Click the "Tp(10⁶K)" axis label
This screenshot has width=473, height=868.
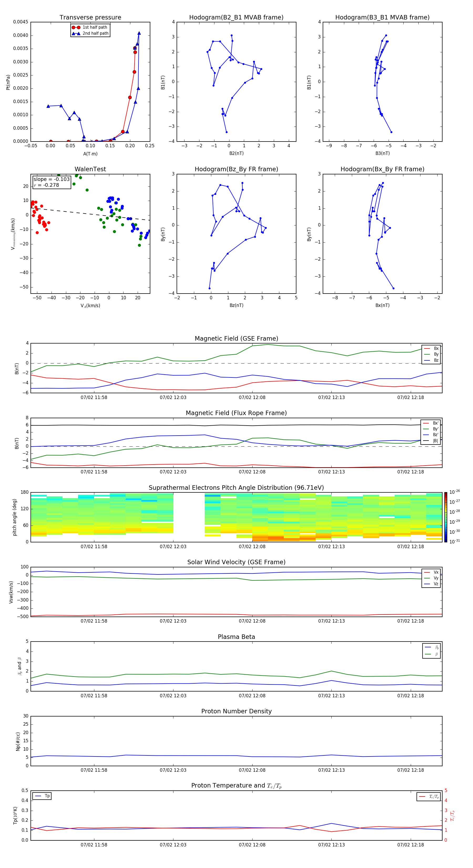[15, 815]
